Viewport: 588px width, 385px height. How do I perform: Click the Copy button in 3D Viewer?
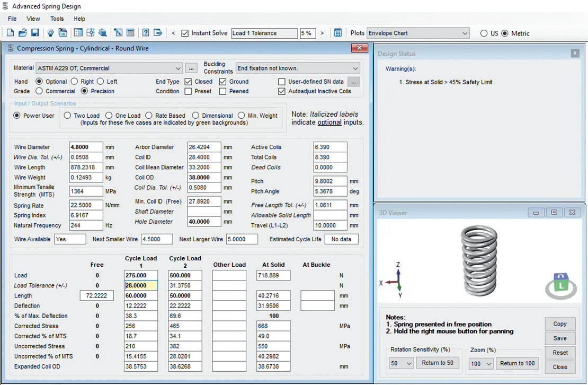[x=559, y=324]
